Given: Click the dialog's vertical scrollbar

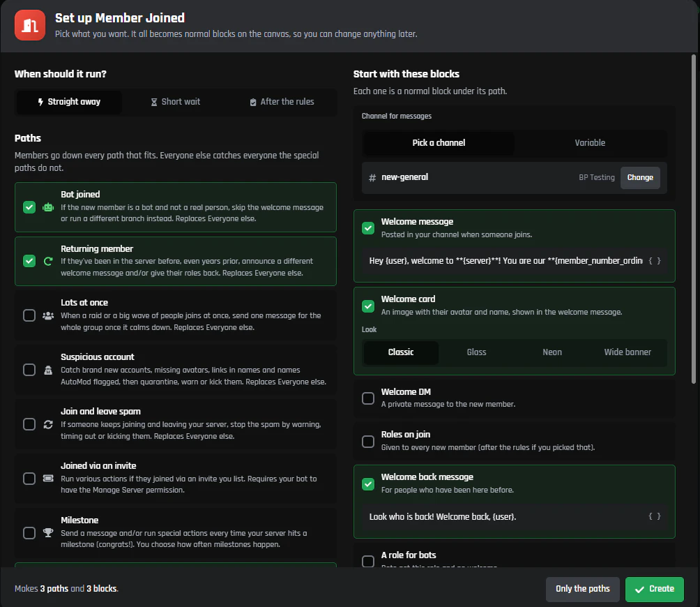Looking at the screenshot, I should tap(693, 219).
